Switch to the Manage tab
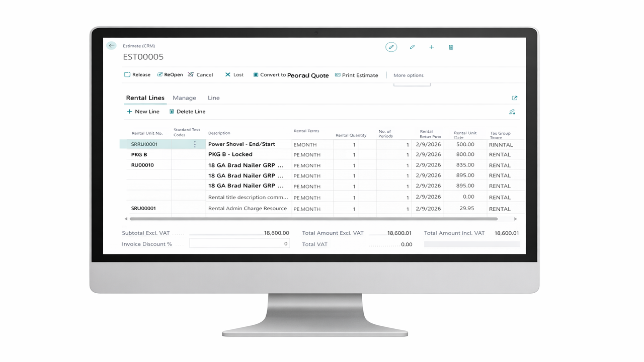This screenshot has height=362, width=644. [184, 98]
